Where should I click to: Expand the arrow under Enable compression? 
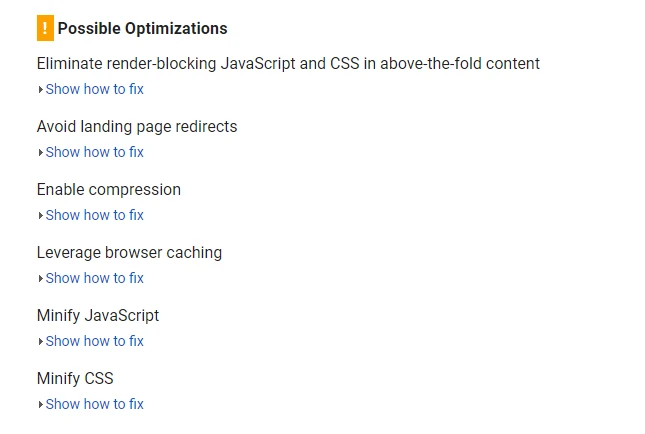[x=40, y=216]
